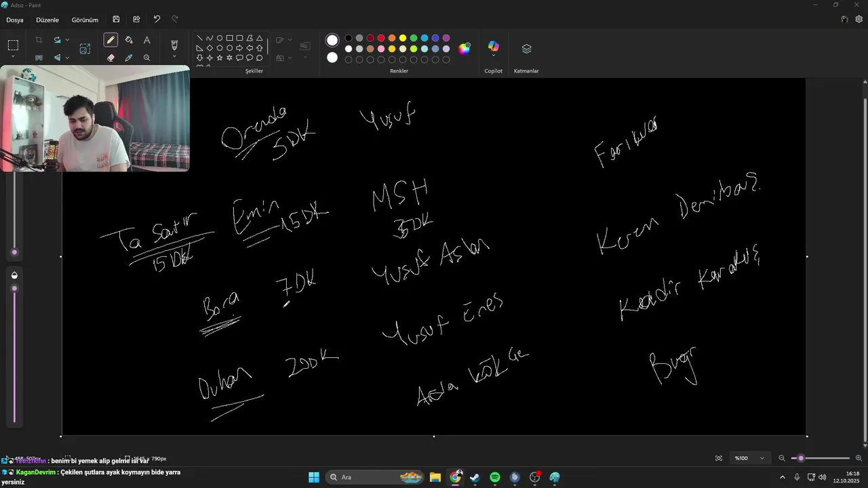
Task: Select the Color 1 primary circle
Action: click(x=332, y=40)
